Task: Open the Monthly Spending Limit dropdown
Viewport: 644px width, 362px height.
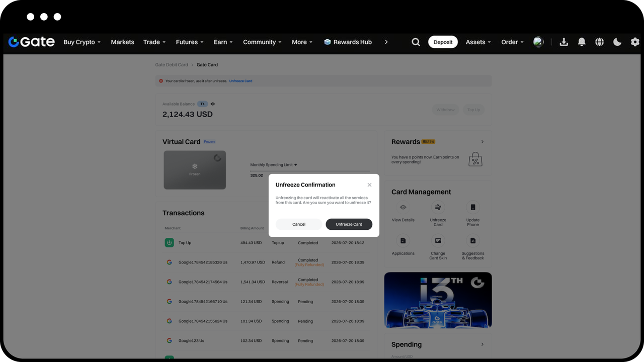Action: click(x=274, y=165)
